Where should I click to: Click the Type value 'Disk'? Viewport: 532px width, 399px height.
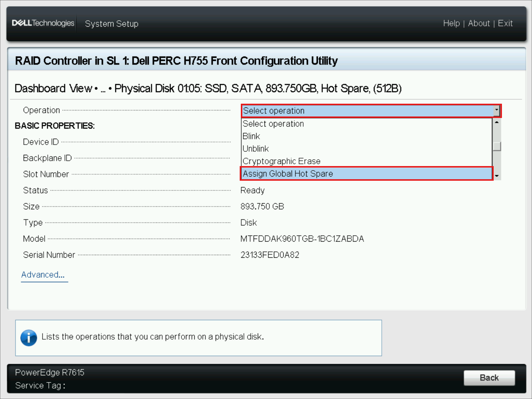tap(248, 222)
